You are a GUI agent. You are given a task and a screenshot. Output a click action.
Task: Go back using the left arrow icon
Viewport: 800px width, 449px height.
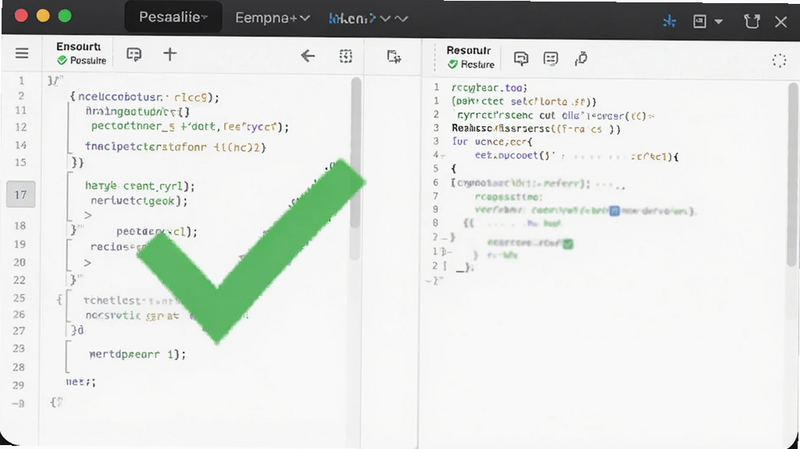point(308,56)
